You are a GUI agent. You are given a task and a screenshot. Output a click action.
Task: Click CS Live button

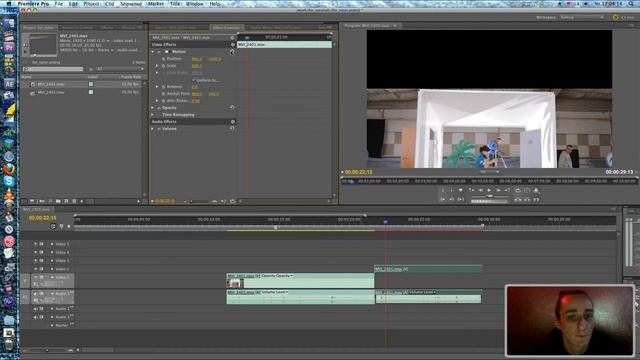[624, 18]
